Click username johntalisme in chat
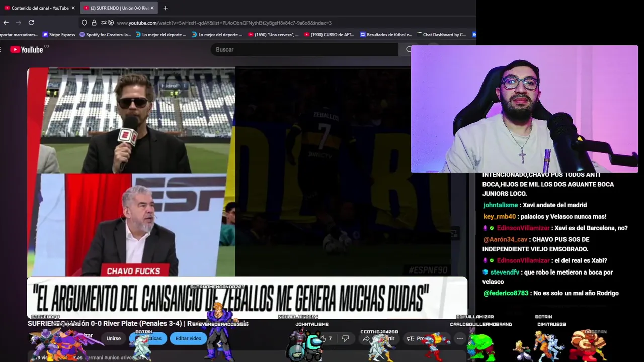Screen dimensions: 644x362 pos(500,205)
